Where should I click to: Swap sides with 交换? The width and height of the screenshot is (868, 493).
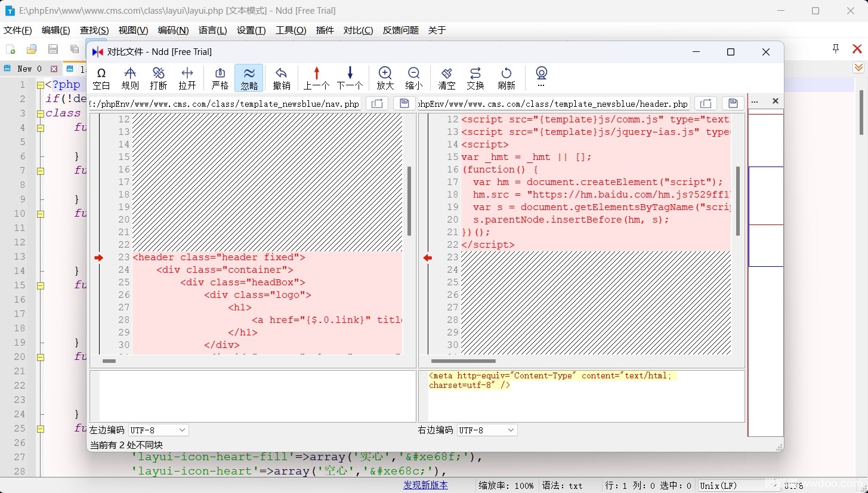point(475,78)
